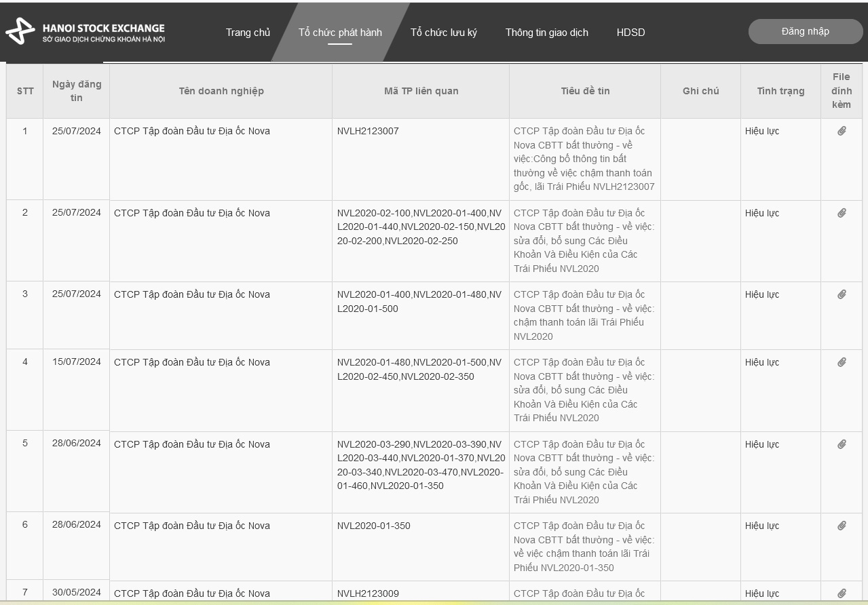The image size is (868, 605).
Task: Open attachment for row 7 NVLH2123009
Action: [842, 593]
